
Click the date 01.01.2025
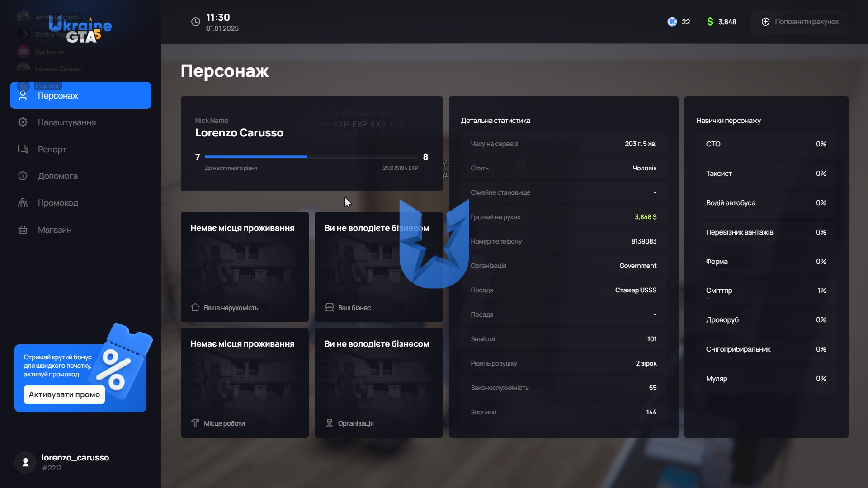click(222, 28)
